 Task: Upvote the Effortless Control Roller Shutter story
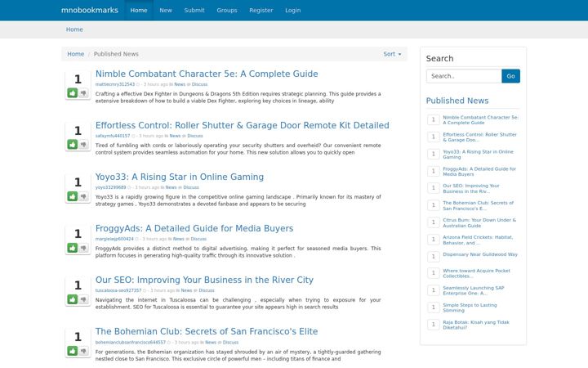pos(73,144)
